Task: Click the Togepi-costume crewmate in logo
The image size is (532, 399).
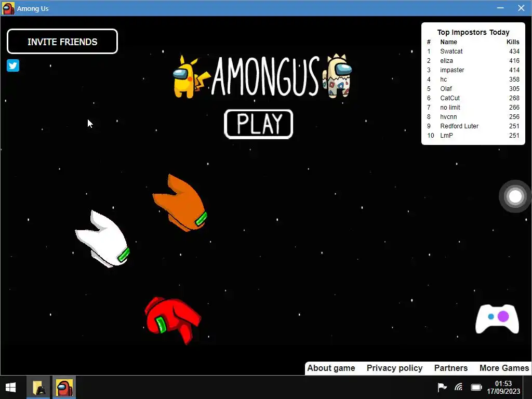Action: click(x=338, y=76)
